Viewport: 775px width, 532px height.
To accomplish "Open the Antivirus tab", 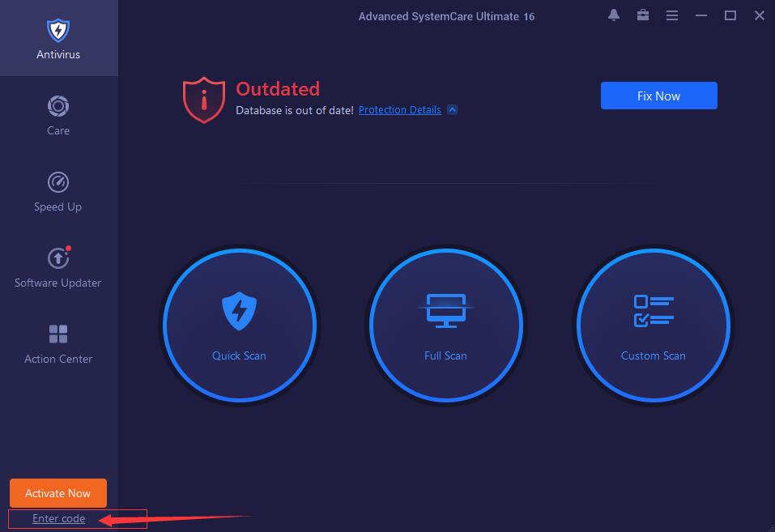I will [58, 39].
